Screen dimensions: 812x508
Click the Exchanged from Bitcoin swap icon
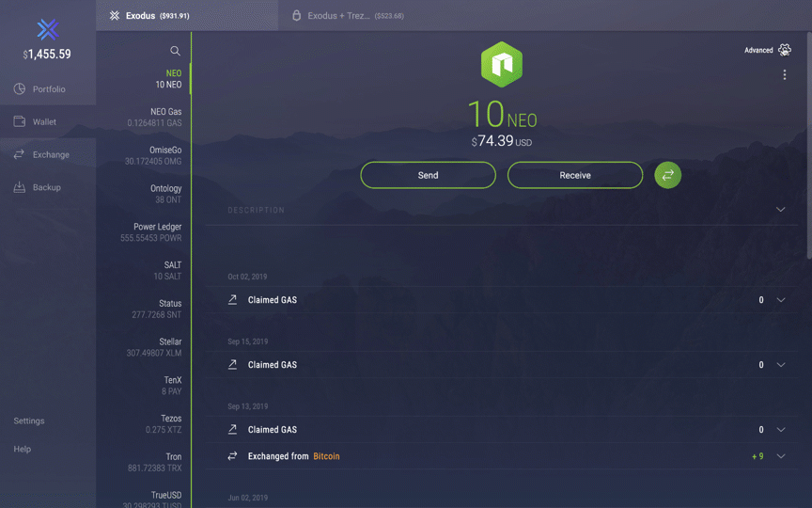[232, 455]
